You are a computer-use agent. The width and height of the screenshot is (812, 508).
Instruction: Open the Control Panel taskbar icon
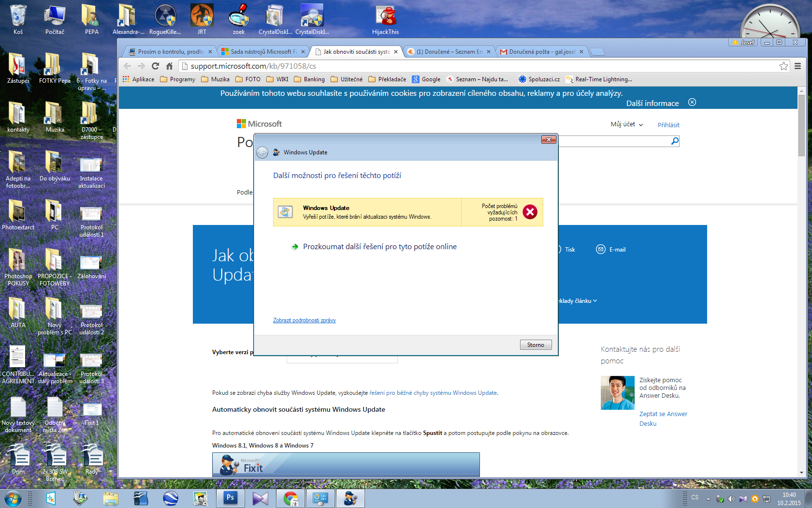click(320, 498)
